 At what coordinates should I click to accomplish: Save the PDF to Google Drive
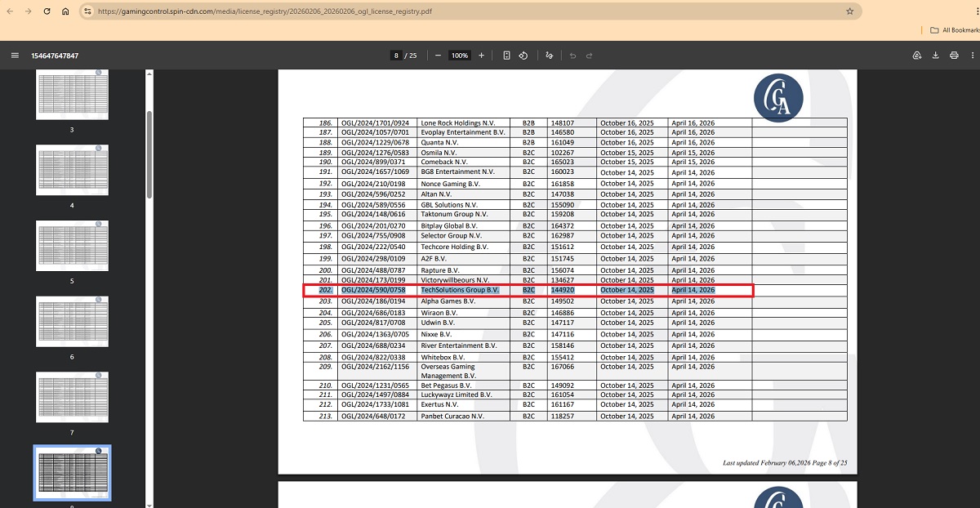(x=916, y=56)
